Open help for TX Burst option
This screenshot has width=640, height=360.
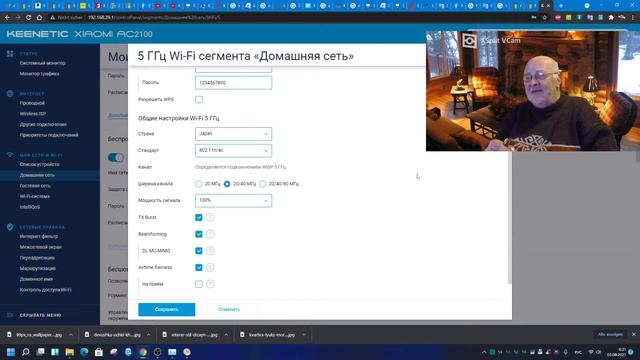(210, 218)
